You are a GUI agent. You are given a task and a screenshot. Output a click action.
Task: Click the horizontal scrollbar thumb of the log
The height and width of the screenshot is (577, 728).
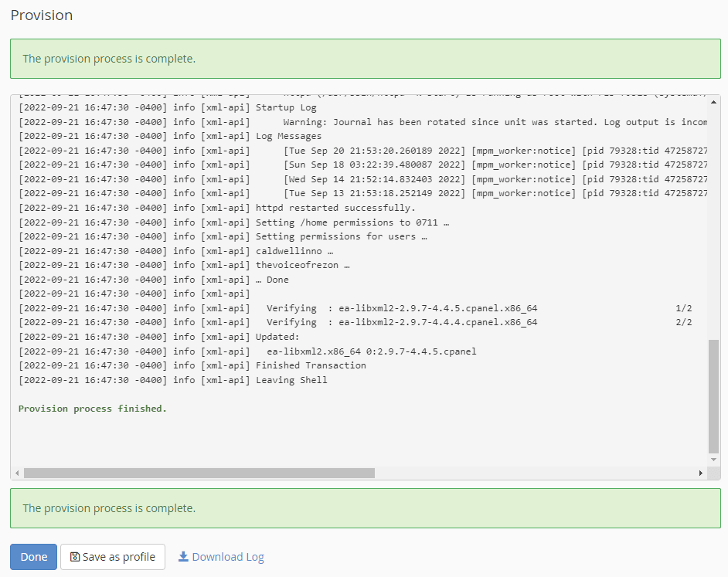coord(199,473)
